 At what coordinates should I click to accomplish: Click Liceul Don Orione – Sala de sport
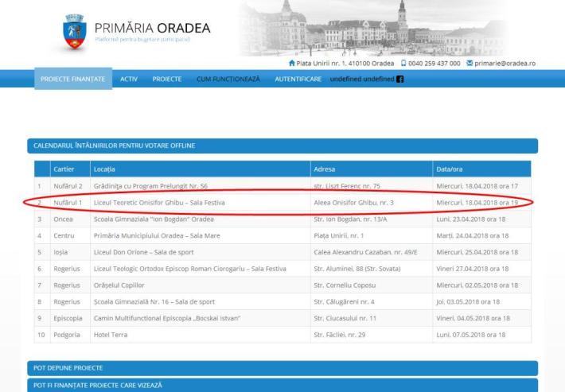(144, 252)
